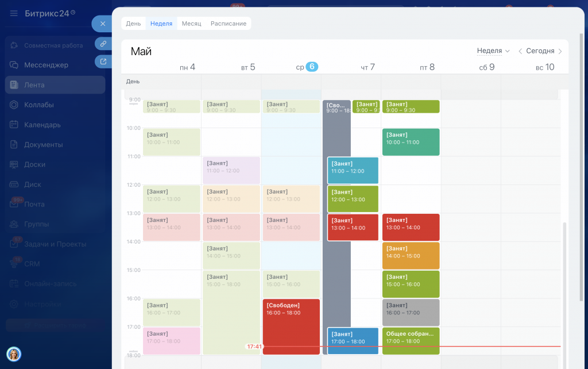The width and height of the screenshot is (588, 369).
Task: Click the 17:41 current time marker
Action: click(x=254, y=347)
